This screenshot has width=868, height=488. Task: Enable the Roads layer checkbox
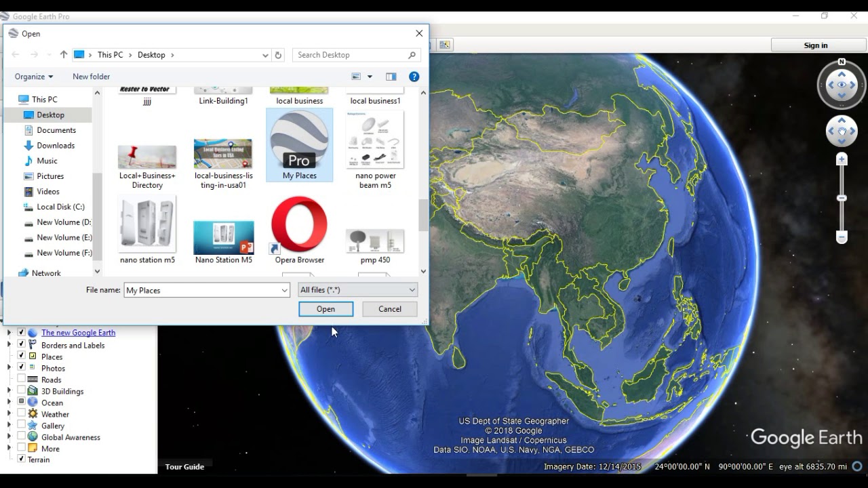coord(22,379)
